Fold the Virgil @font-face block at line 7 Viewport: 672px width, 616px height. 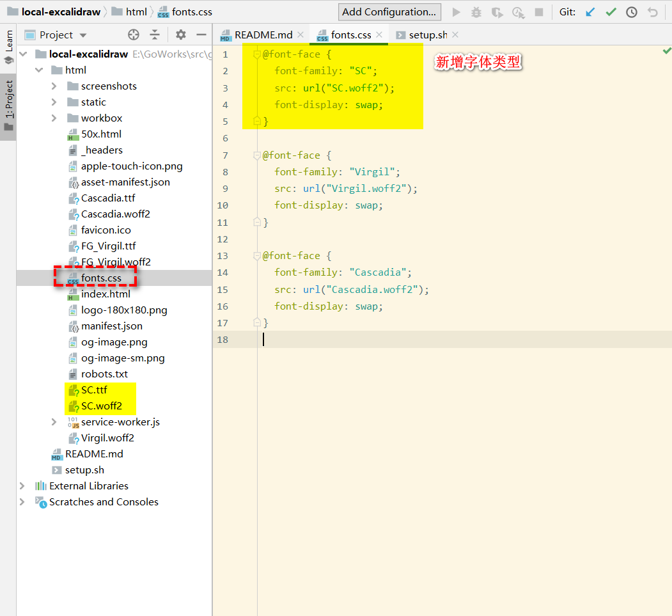[x=257, y=155]
